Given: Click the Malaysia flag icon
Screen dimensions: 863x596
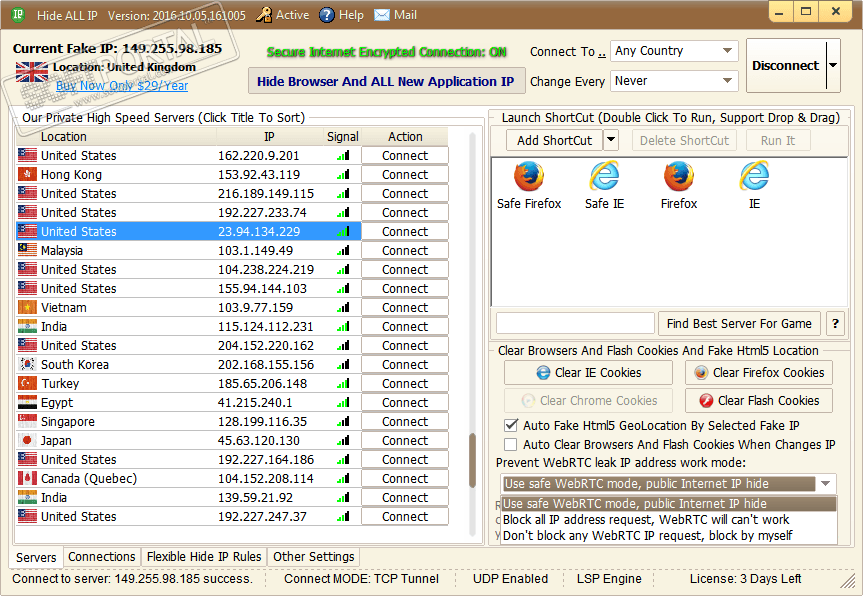Looking at the screenshot, I should point(27,250).
